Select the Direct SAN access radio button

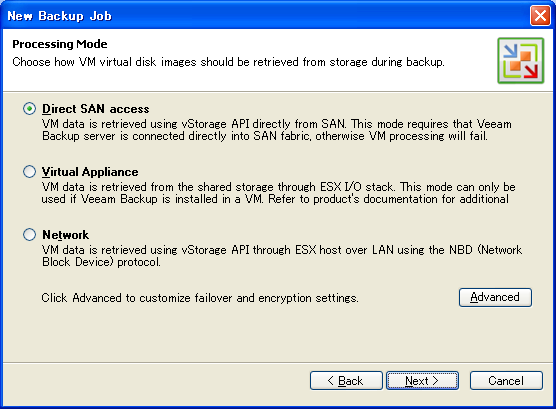coord(29,109)
